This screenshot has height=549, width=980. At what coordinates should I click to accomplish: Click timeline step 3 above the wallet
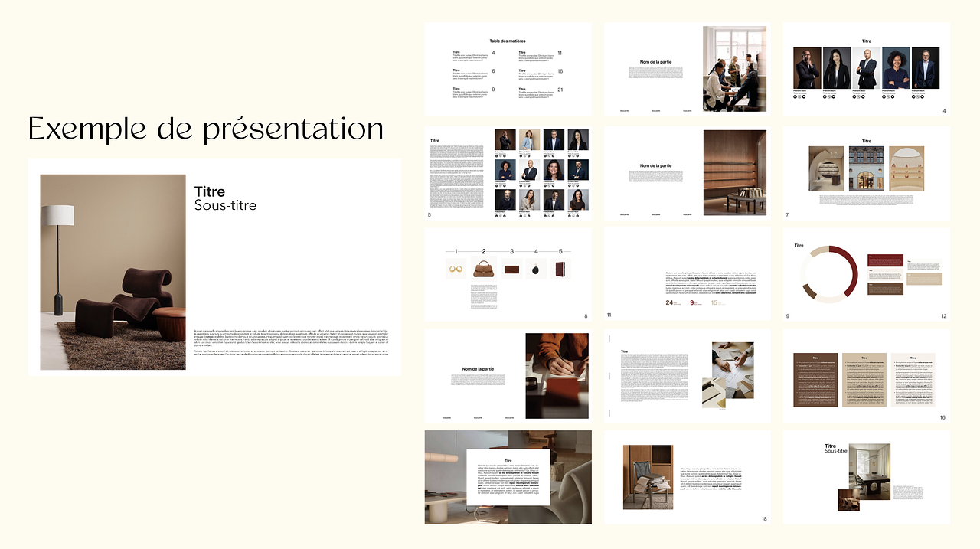point(512,251)
